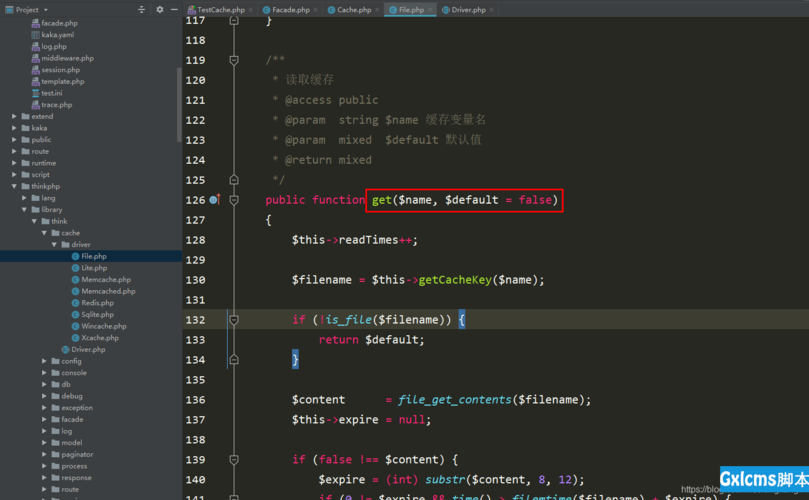Expand the kaka folder
The width and height of the screenshot is (809, 500).
(14, 128)
